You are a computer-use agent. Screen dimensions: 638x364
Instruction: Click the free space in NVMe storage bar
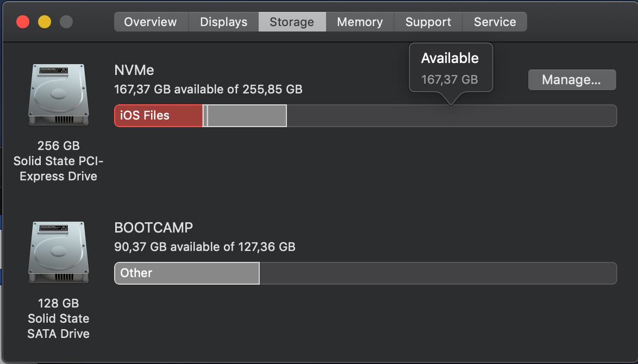452,116
